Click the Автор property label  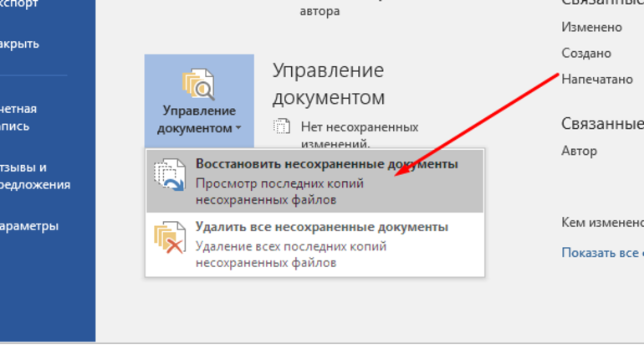(579, 151)
